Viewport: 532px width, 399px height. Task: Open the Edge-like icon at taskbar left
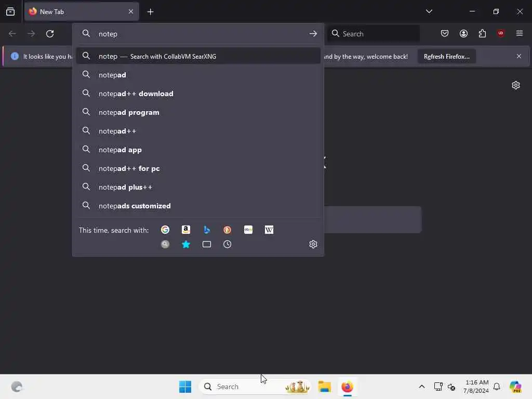17,387
